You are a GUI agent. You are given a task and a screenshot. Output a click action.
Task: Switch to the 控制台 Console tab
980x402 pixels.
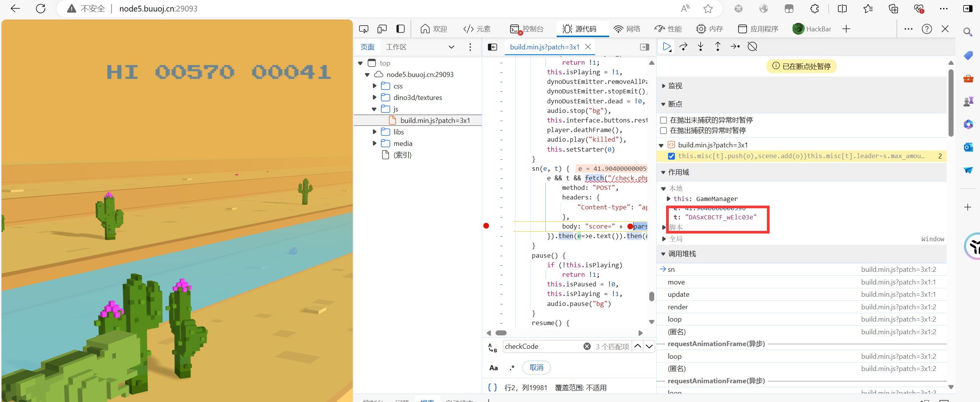coord(527,29)
